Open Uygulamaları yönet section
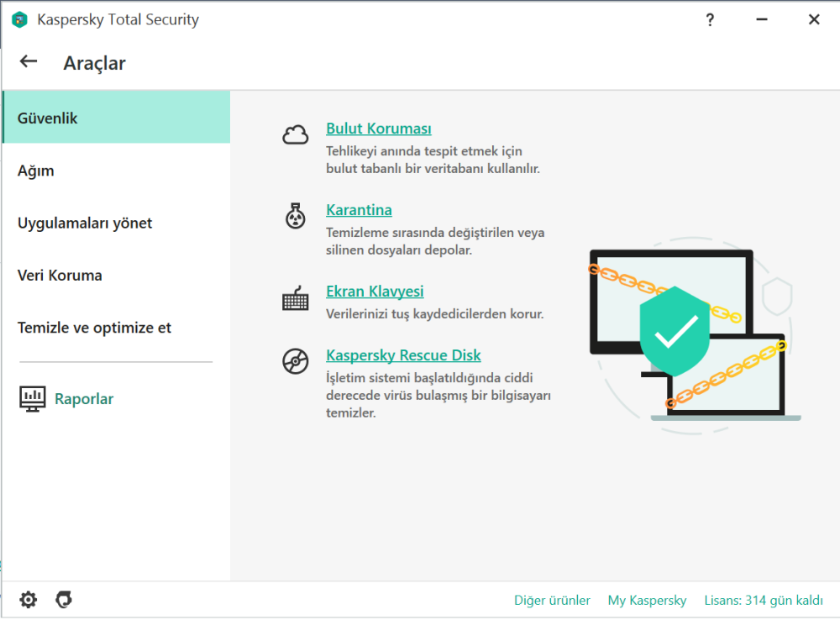Viewport: 840px width, 620px height. click(116, 223)
